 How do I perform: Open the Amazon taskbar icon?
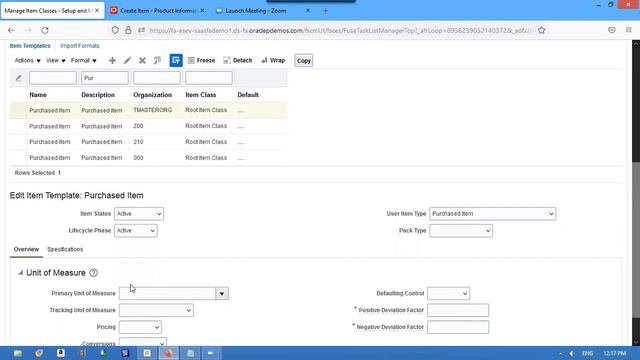pyautogui.click(x=61, y=353)
